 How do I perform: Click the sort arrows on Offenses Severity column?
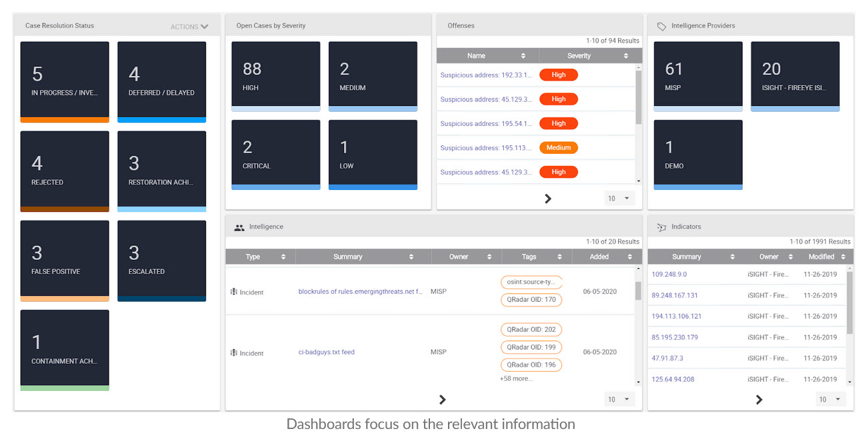click(x=626, y=56)
